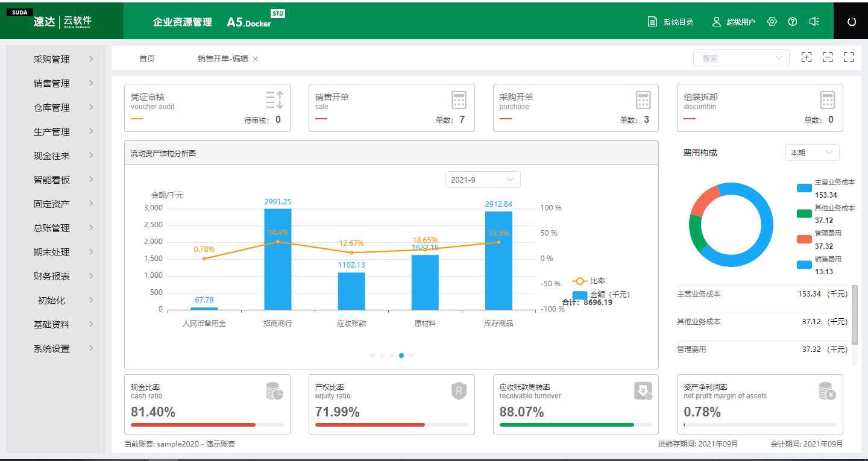
Task: Click the power/logout icon
Action: point(851,22)
